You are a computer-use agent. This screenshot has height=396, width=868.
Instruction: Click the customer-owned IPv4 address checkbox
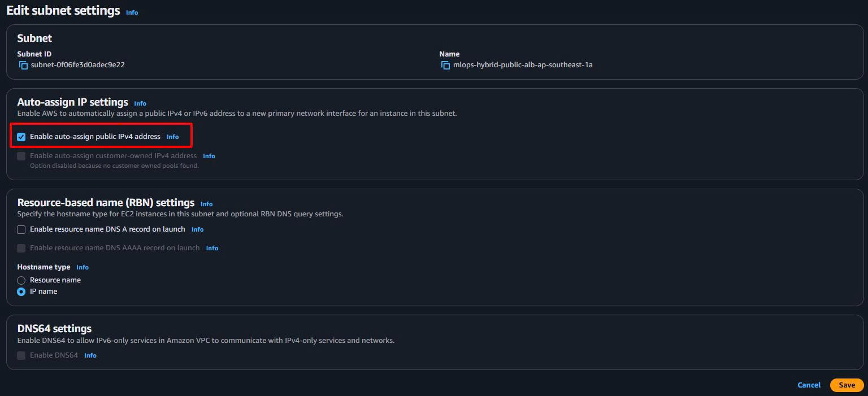click(x=21, y=156)
